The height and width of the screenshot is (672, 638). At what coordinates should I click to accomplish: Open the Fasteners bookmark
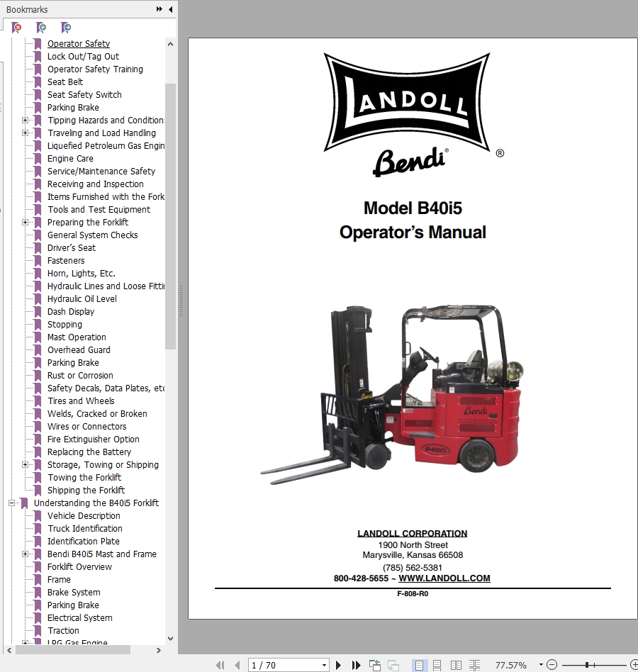point(66,261)
